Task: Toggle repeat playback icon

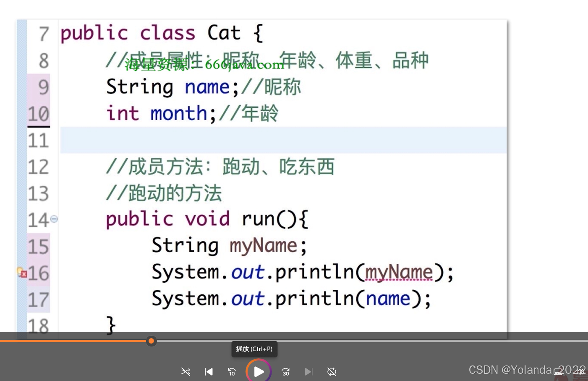Action: (x=332, y=371)
